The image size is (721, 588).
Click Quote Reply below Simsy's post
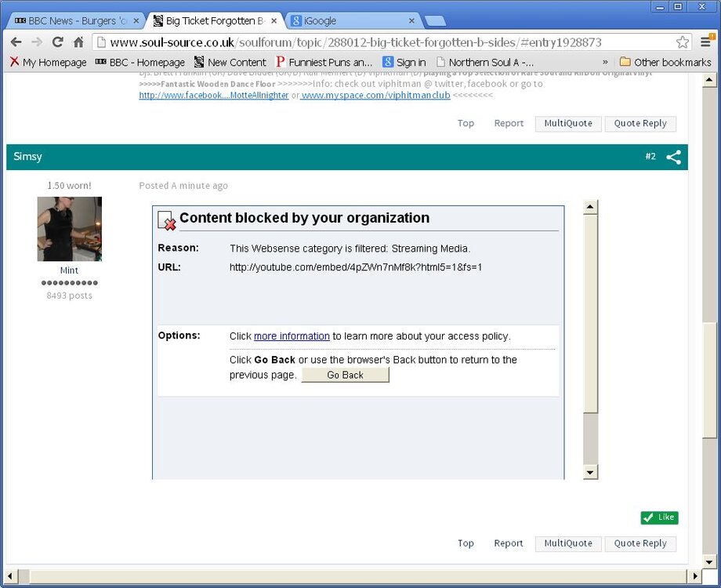click(640, 543)
